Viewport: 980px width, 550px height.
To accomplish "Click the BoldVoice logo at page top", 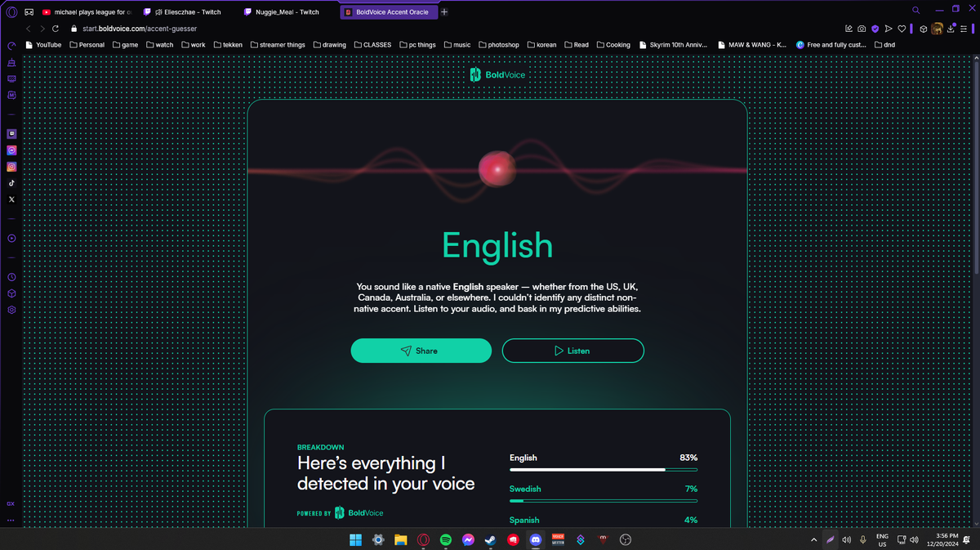I will click(497, 75).
